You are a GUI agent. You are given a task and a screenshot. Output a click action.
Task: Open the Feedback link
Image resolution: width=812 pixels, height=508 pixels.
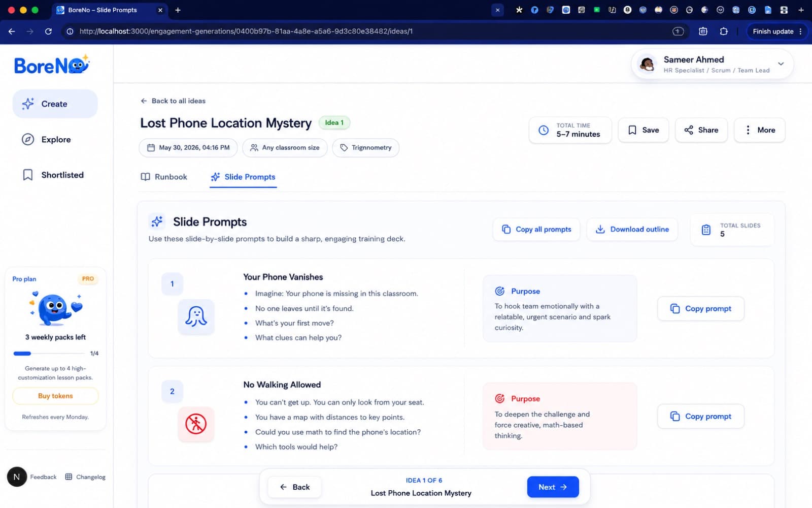(x=43, y=477)
